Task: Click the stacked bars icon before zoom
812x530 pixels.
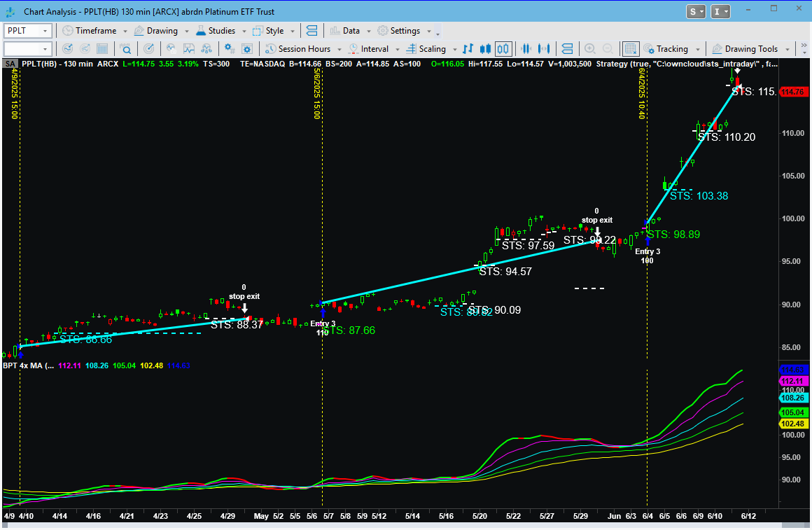Action: [x=567, y=49]
